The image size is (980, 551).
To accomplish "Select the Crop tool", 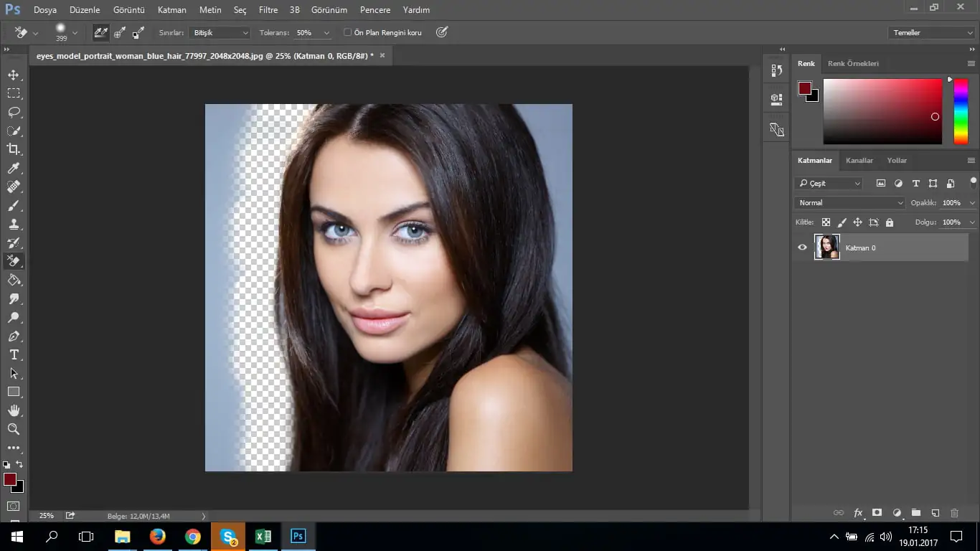I will (14, 149).
